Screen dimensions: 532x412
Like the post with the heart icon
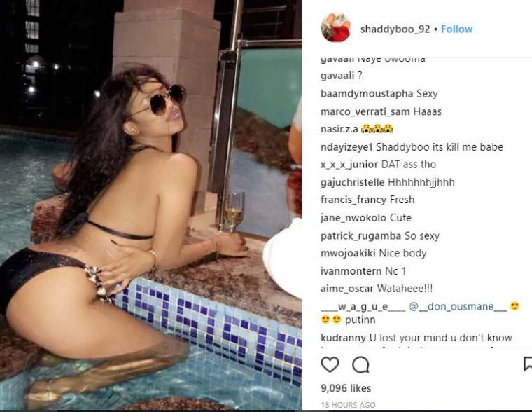(330, 365)
